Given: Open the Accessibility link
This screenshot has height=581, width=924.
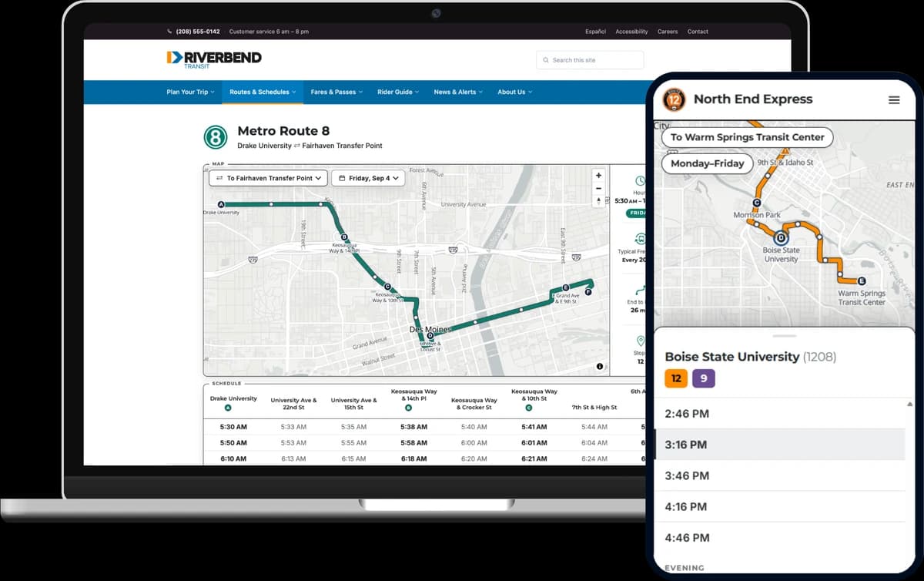Looking at the screenshot, I should click(631, 32).
